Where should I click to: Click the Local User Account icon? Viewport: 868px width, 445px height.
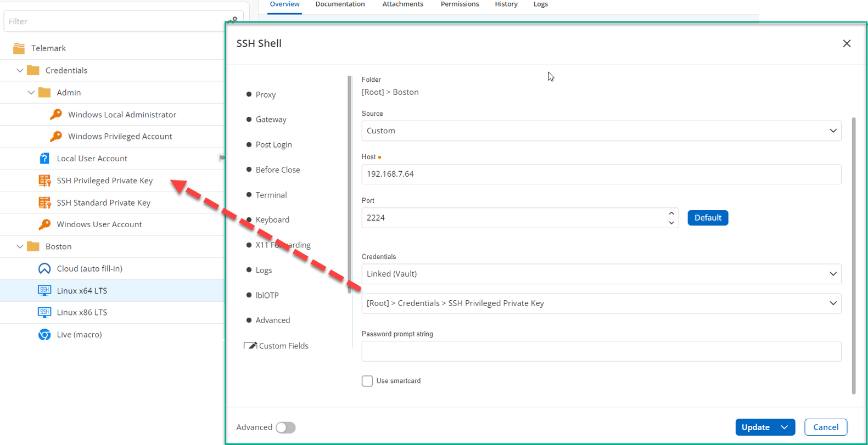pyautogui.click(x=44, y=159)
